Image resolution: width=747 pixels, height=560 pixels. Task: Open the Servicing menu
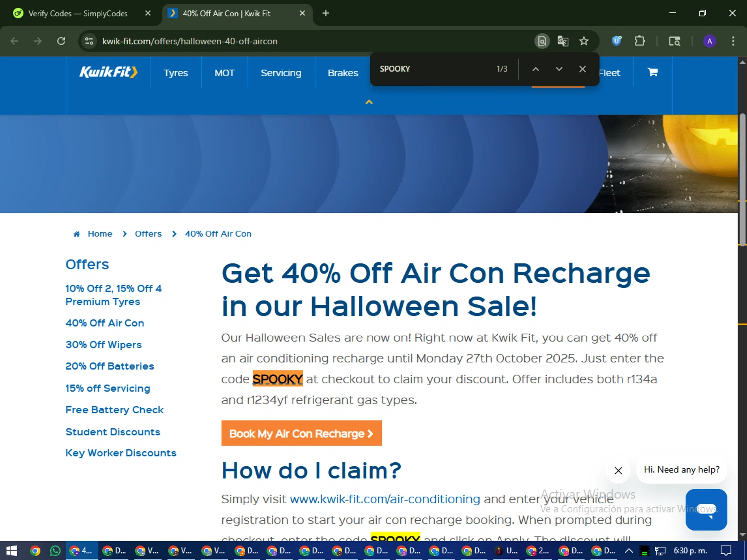(281, 73)
